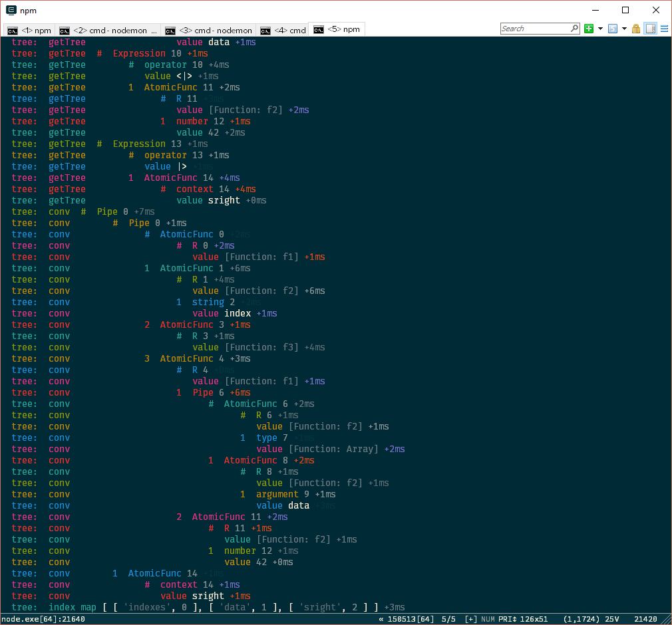Image resolution: width=672 pixels, height=625 pixels.
Task: Select the <3> cmd - nodemon tab
Action: [x=209, y=30]
